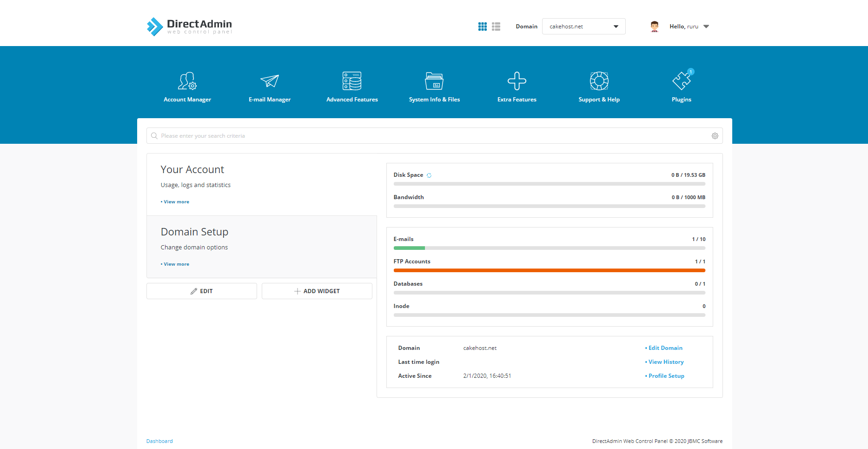
Task: Refresh disk space usage icon
Action: pyautogui.click(x=429, y=175)
